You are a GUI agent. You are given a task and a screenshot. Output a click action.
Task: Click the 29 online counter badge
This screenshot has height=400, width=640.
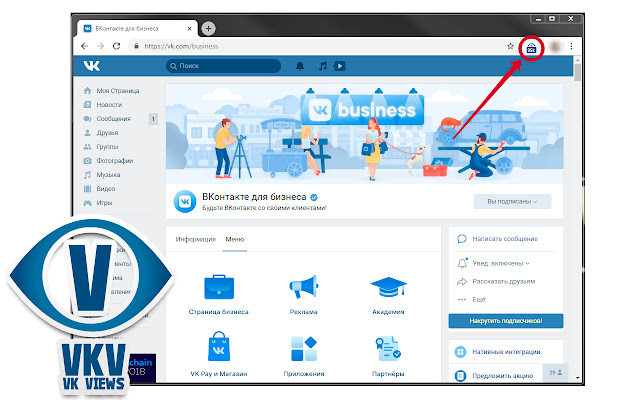click(x=556, y=373)
